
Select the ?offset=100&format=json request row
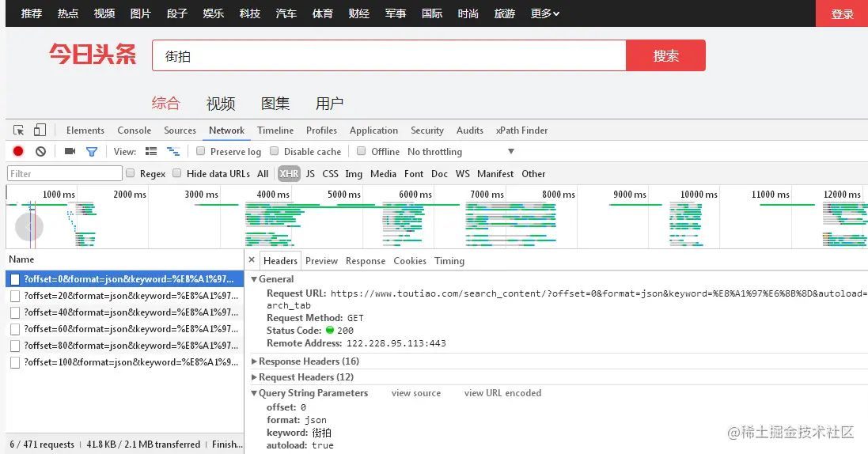point(124,362)
